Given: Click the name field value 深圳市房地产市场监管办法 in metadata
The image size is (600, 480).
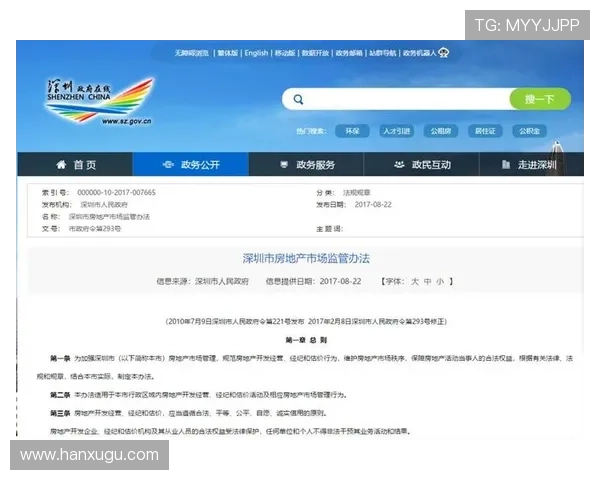Looking at the screenshot, I should pos(109,217).
